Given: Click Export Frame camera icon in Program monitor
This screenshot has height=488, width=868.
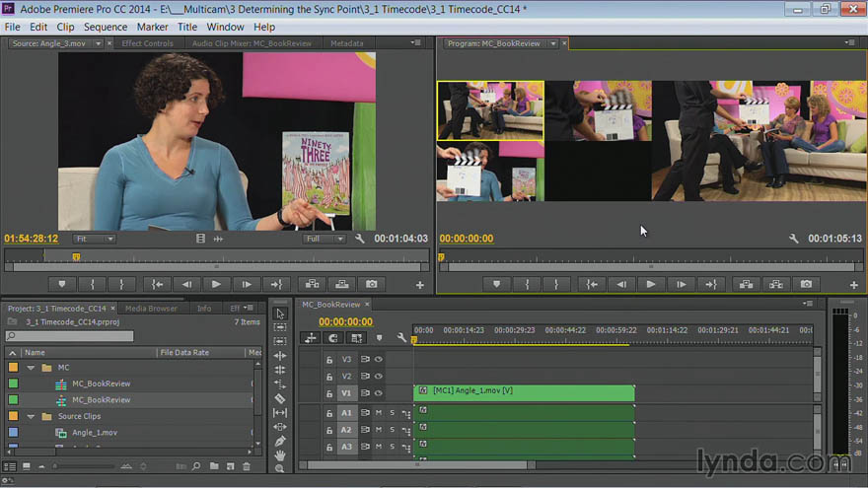Looking at the screenshot, I should click(806, 284).
